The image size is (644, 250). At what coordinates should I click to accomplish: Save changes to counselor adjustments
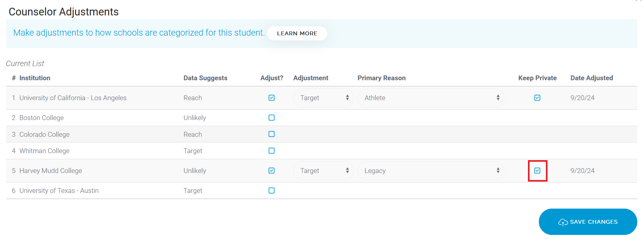click(588, 222)
